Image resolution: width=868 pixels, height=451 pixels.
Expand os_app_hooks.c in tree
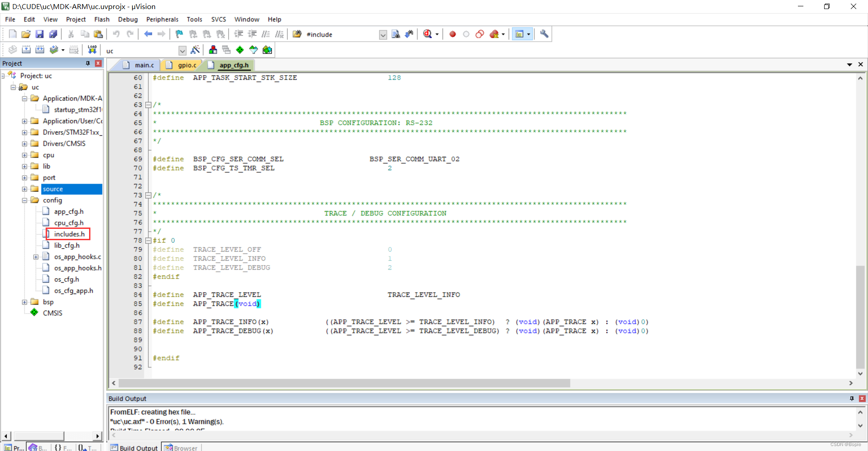(36, 257)
